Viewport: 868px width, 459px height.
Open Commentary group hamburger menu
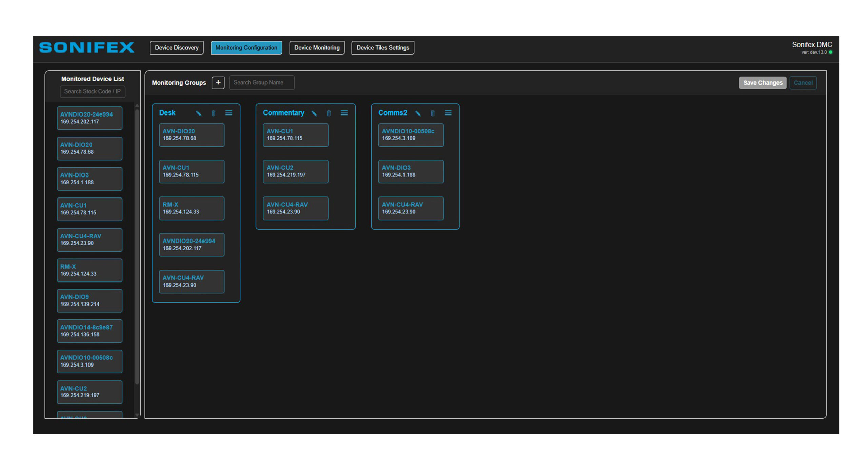(344, 113)
